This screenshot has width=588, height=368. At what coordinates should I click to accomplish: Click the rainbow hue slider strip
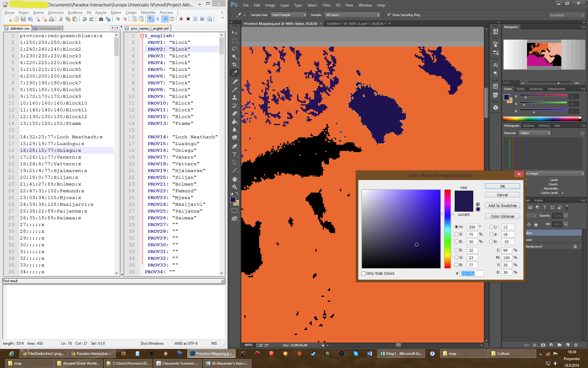click(x=447, y=229)
